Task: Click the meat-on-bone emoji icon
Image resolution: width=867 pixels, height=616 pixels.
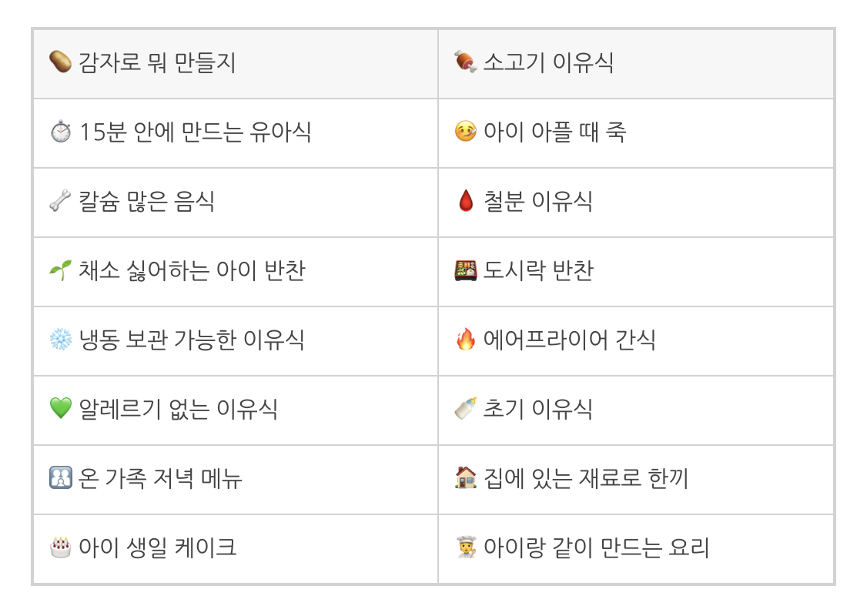Action: 466,62
